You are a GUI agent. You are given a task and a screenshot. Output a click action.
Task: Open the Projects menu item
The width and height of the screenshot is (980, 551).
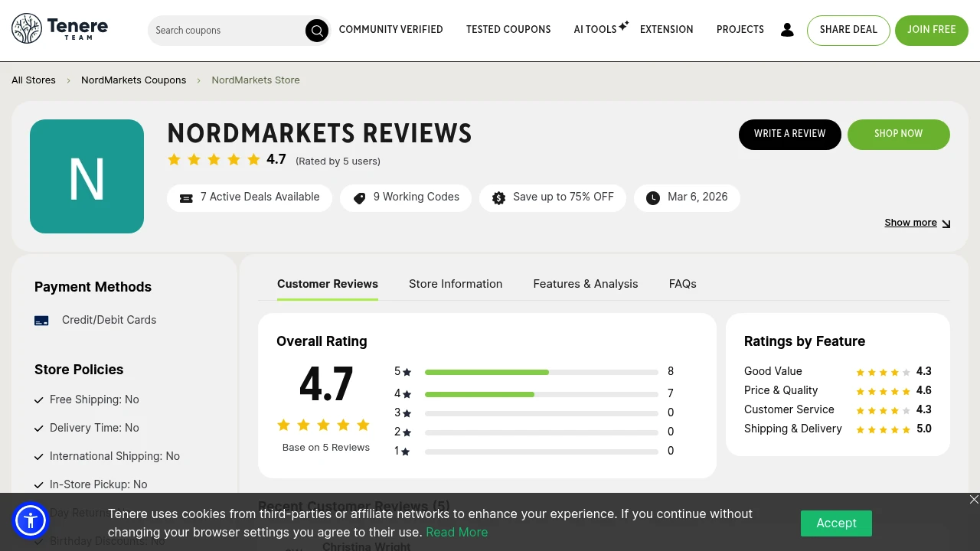[740, 30]
